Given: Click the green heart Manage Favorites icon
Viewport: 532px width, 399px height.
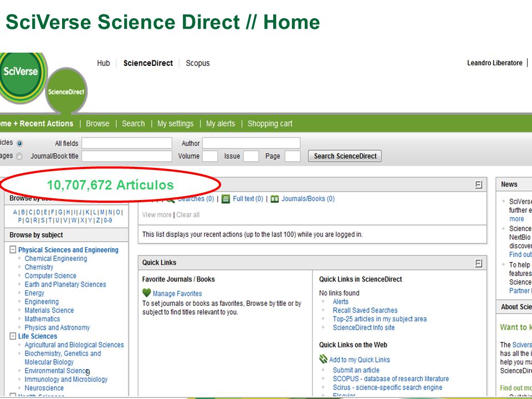Looking at the screenshot, I should [x=146, y=293].
